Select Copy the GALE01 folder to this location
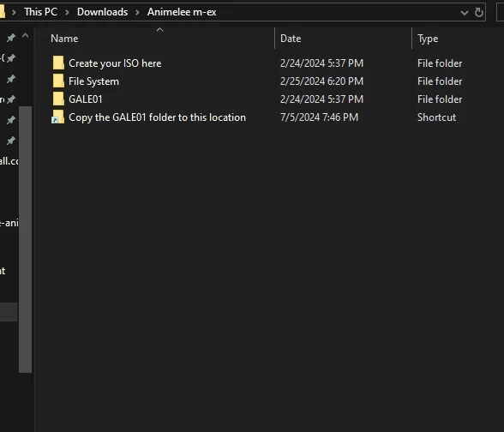Screen dimensions: 504x432 [x=157, y=117]
